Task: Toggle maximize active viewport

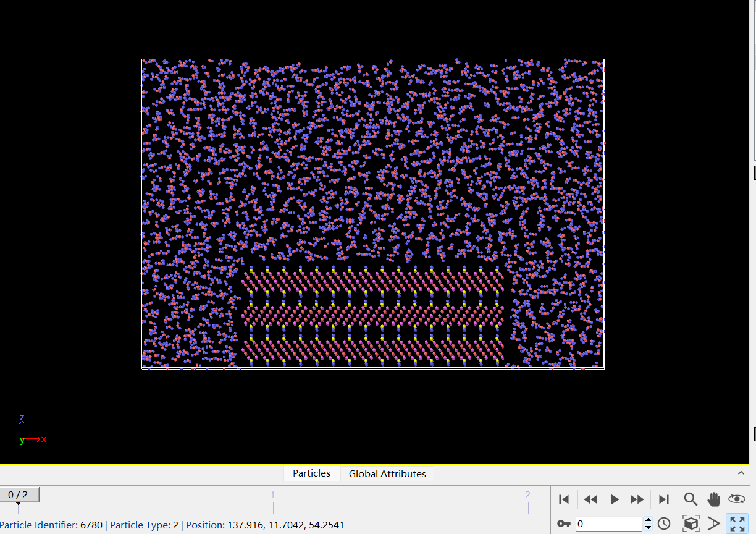Action: [x=737, y=524]
